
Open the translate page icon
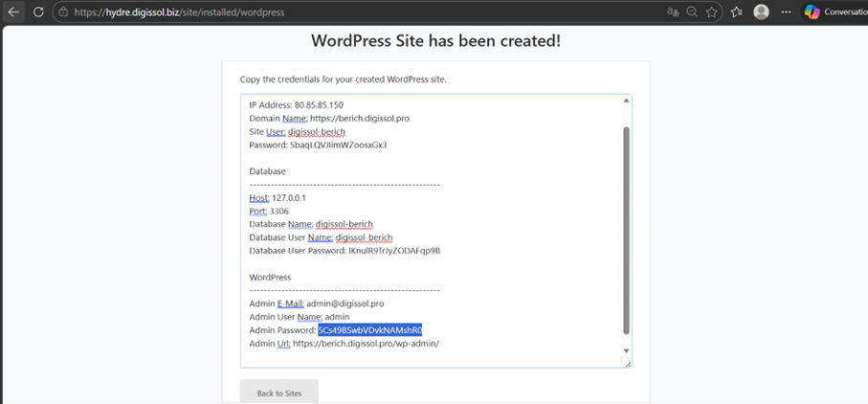pyautogui.click(x=673, y=12)
